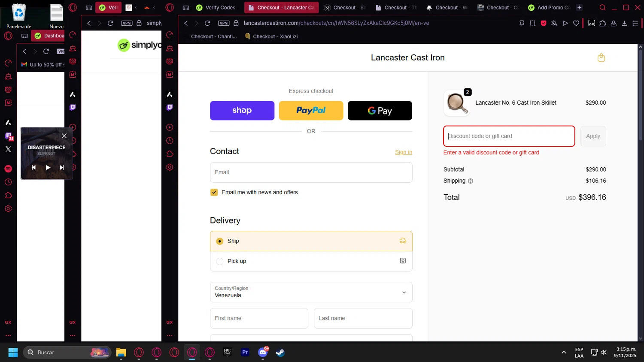Select the Pick up delivery option
Screen dimensions: 644x362
click(x=311, y=261)
